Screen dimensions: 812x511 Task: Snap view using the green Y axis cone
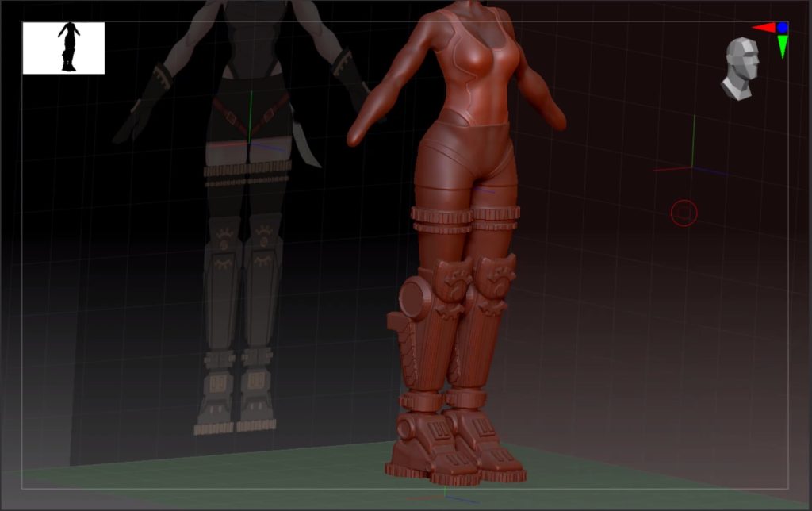tap(783, 46)
